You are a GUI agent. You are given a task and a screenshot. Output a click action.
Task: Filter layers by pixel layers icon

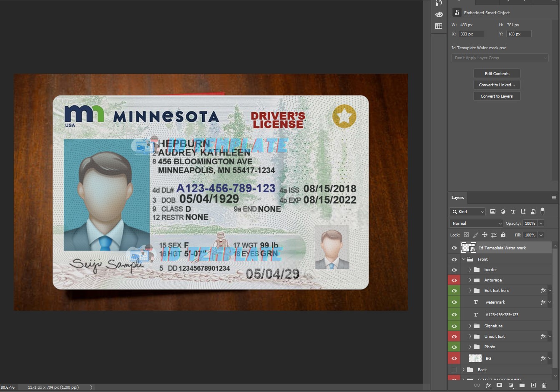493,212
